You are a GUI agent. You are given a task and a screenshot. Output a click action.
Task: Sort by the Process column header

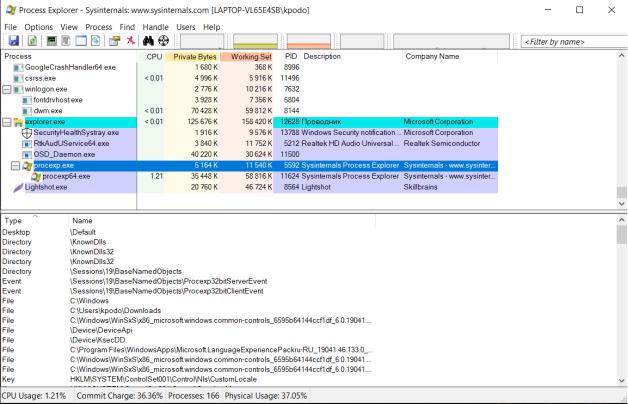(x=68, y=56)
